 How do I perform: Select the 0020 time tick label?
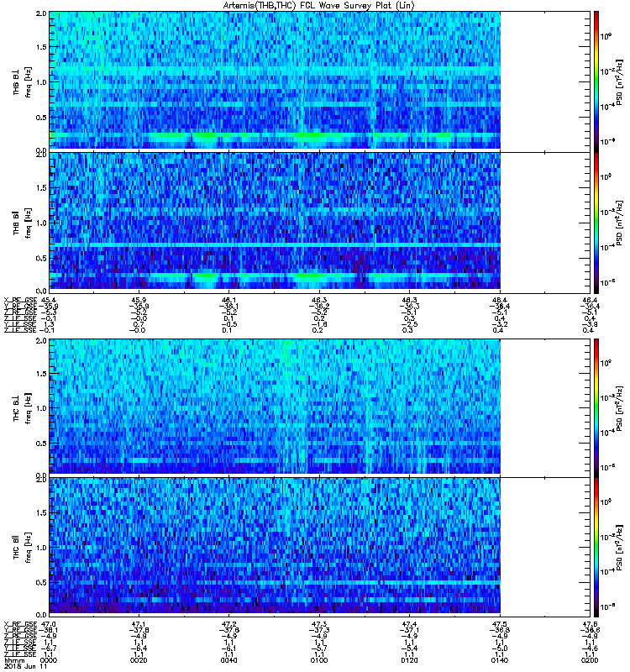click(139, 660)
